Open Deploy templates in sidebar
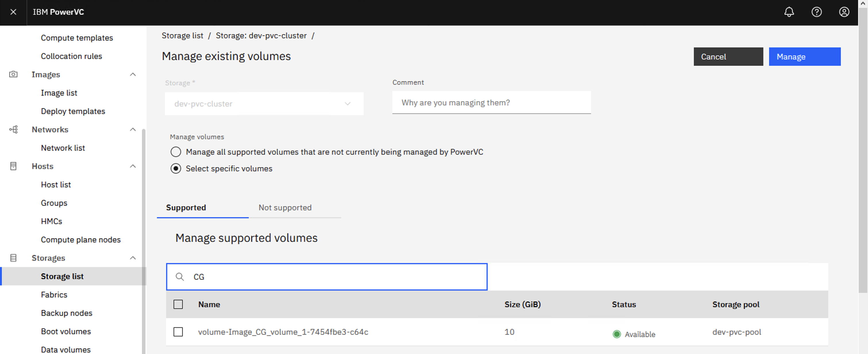This screenshot has height=354, width=868. click(73, 111)
